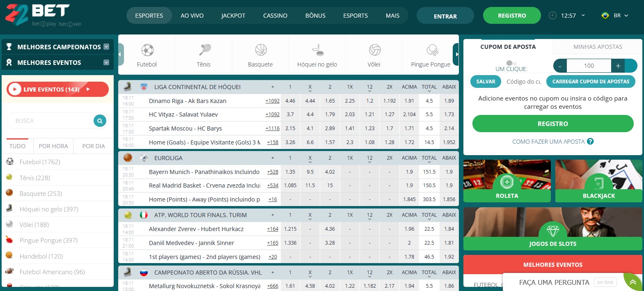
Task: Click the Russia flag in VHL header
Action: pyautogui.click(x=144, y=273)
